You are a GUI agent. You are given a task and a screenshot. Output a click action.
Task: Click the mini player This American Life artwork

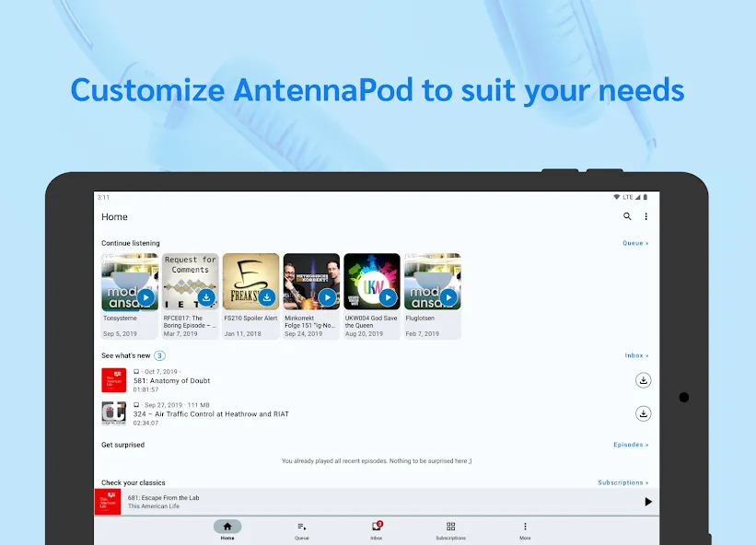coord(108,502)
